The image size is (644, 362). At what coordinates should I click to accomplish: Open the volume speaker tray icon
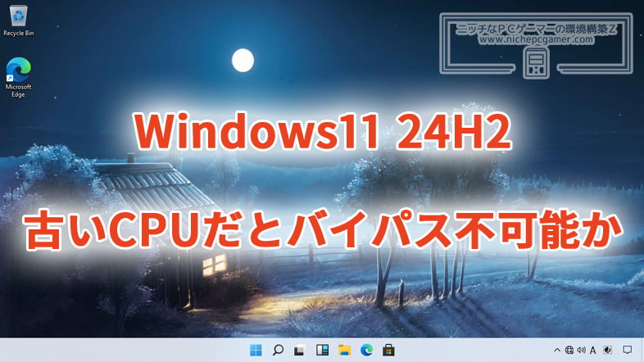click(x=581, y=350)
